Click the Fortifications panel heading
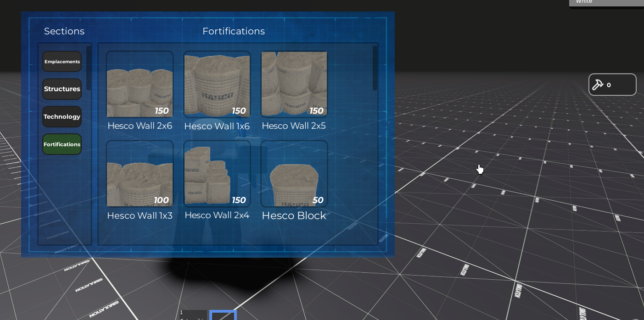 pyautogui.click(x=234, y=31)
